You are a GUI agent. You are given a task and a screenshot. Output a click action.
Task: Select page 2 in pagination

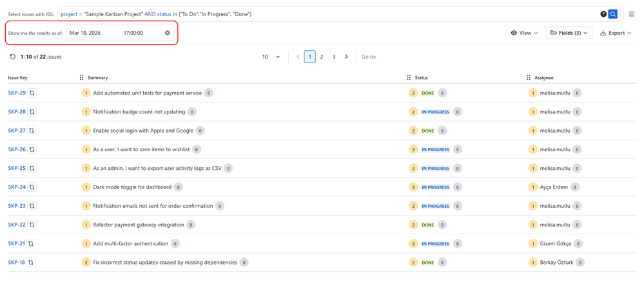pos(322,57)
